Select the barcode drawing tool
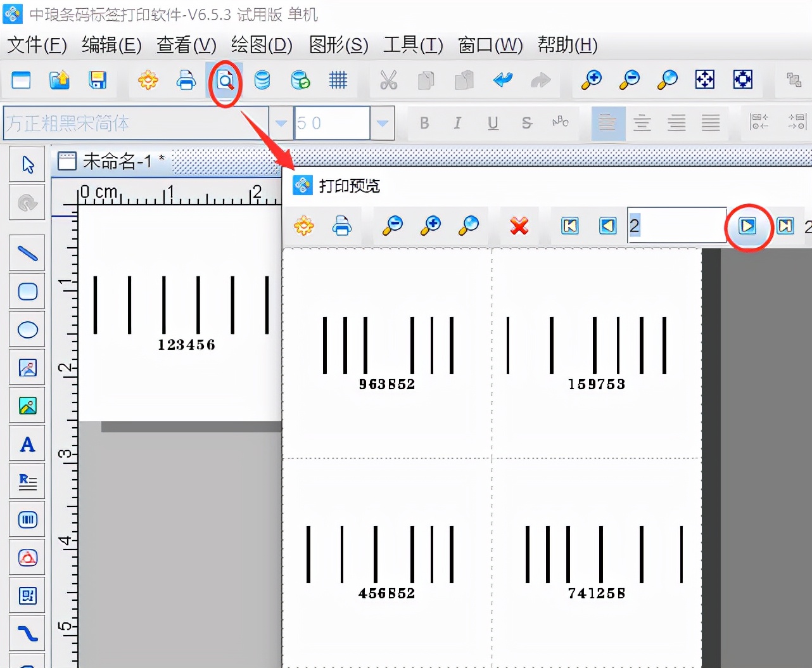This screenshot has width=812, height=668. [27, 520]
